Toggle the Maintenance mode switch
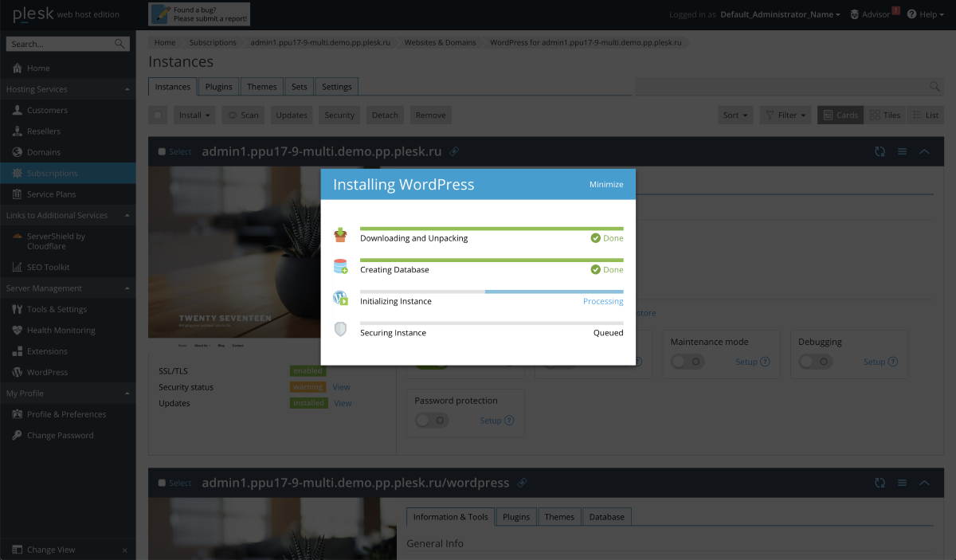Image resolution: width=956 pixels, height=560 pixels. click(x=687, y=362)
